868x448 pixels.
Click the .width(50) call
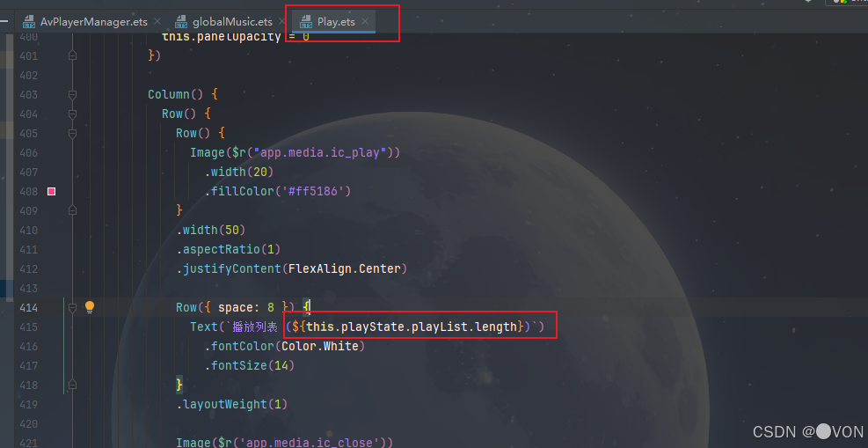tap(211, 230)
